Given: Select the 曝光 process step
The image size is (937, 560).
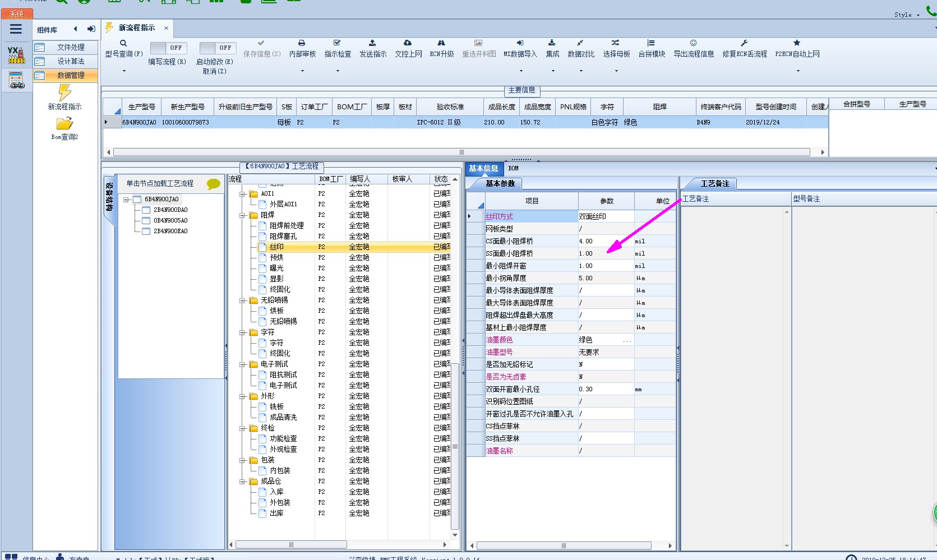Looking at the screenshot, I should [276, 268].
